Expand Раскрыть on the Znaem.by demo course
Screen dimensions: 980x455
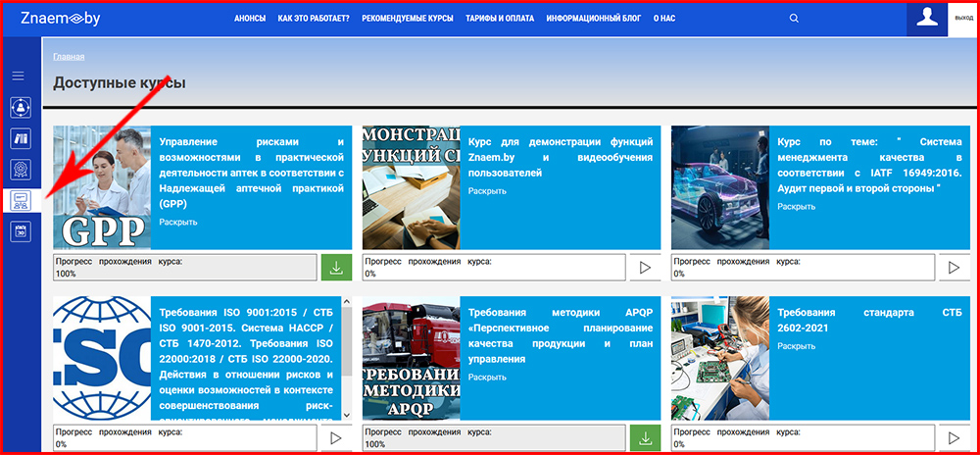click(x=487, y=190)
